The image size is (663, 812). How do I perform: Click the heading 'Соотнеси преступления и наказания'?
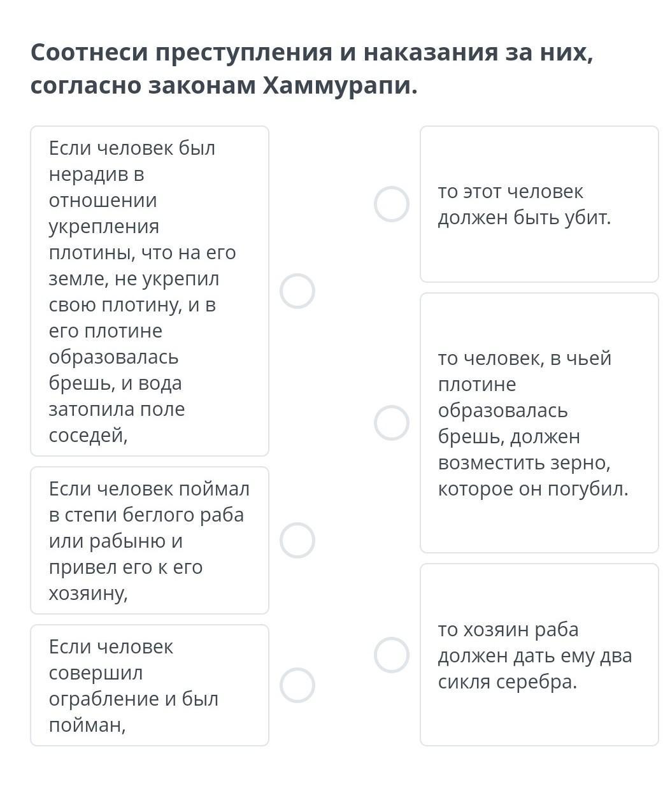[x=311, y=52]
